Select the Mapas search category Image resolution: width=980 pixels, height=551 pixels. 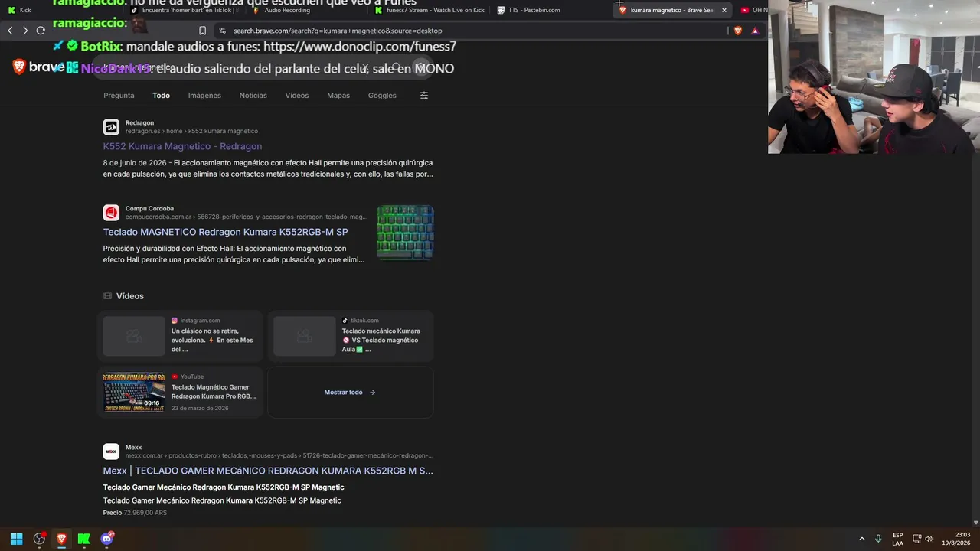[x=338, y=96]
